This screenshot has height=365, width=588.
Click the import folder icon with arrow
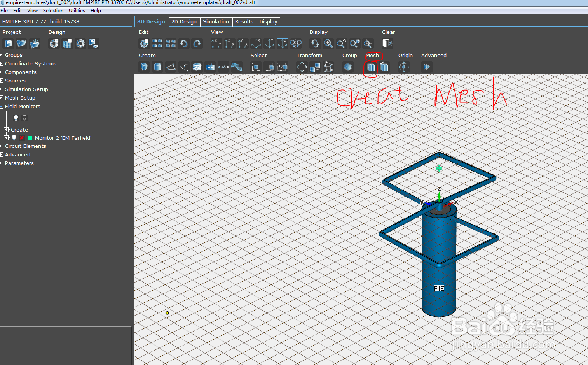pyautogui.click(x=35, y=44)
